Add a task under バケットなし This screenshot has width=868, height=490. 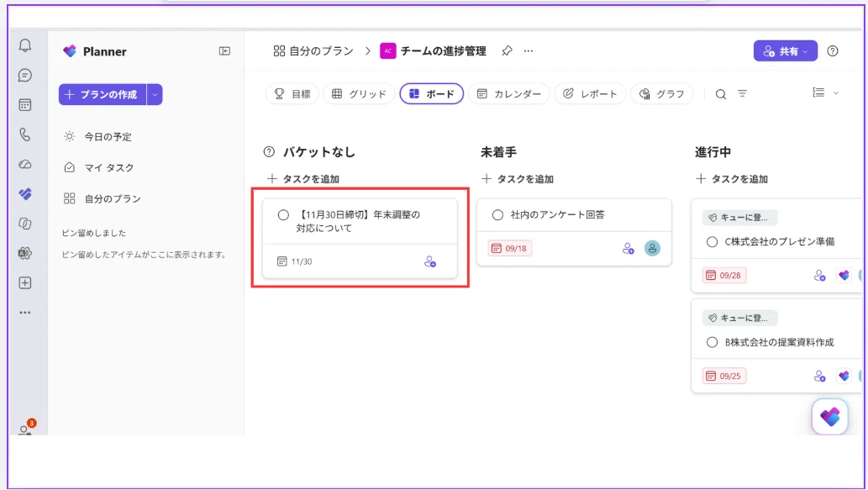tap(303, 179)
